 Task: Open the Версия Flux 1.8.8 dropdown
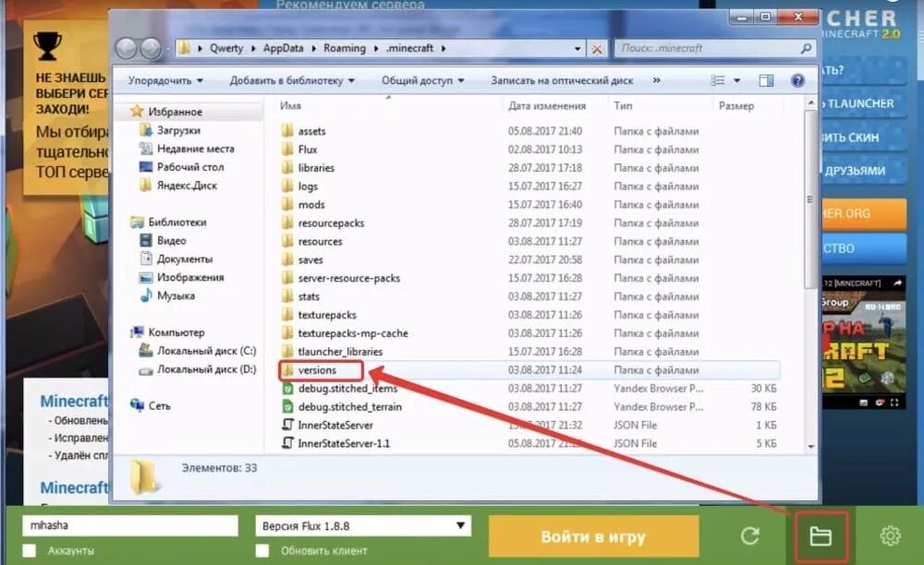click(363, 525)
